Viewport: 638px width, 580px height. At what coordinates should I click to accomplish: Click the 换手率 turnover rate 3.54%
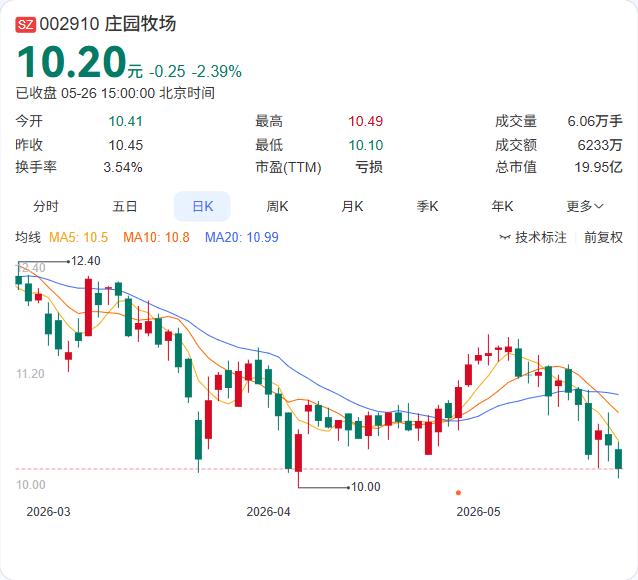pyautogui.click(x=123, y=167)
